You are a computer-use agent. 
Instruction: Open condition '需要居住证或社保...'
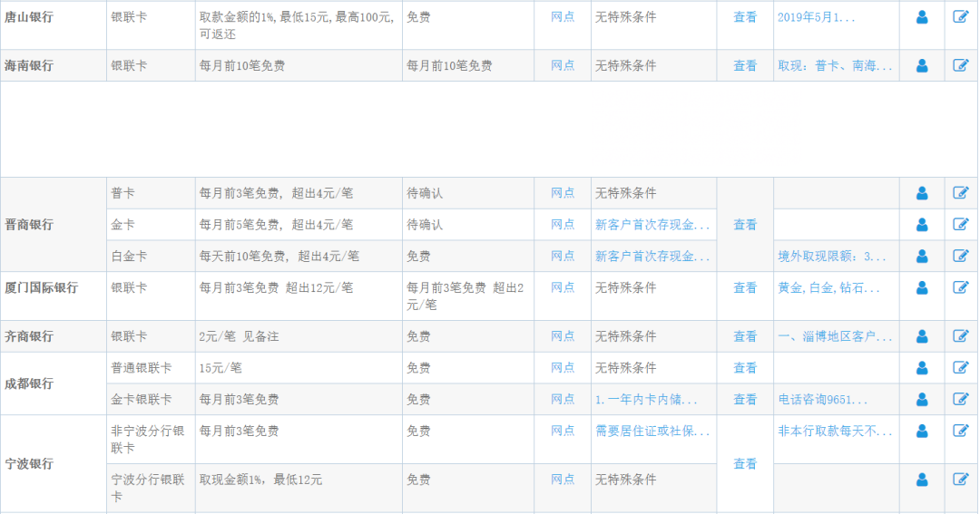[652, 431]
